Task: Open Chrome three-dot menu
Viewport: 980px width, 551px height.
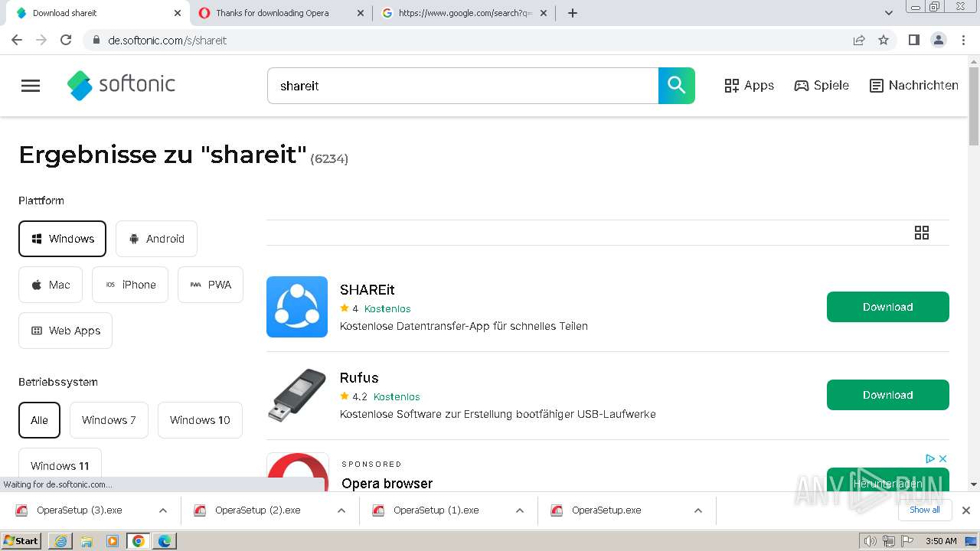Action: coord(963,40)
